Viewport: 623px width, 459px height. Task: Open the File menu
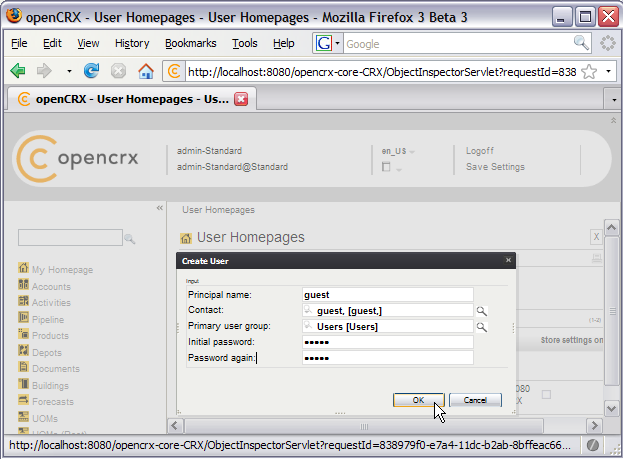tap(19, 43)
